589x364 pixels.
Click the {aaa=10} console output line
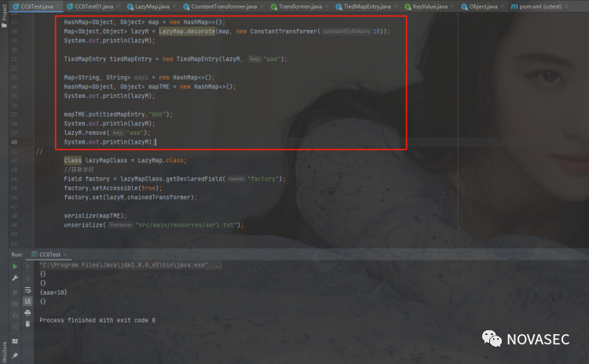pyautogui.click(x=53, y=293)
